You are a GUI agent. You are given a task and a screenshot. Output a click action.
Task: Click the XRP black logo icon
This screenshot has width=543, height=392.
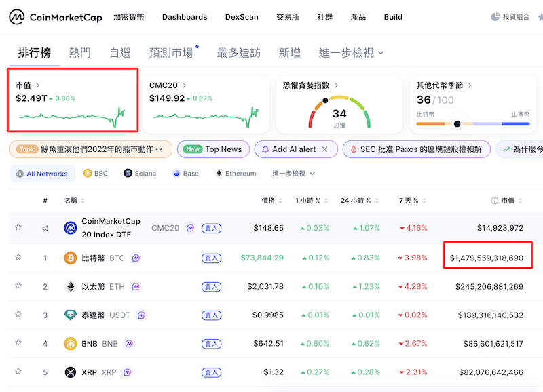71,372
